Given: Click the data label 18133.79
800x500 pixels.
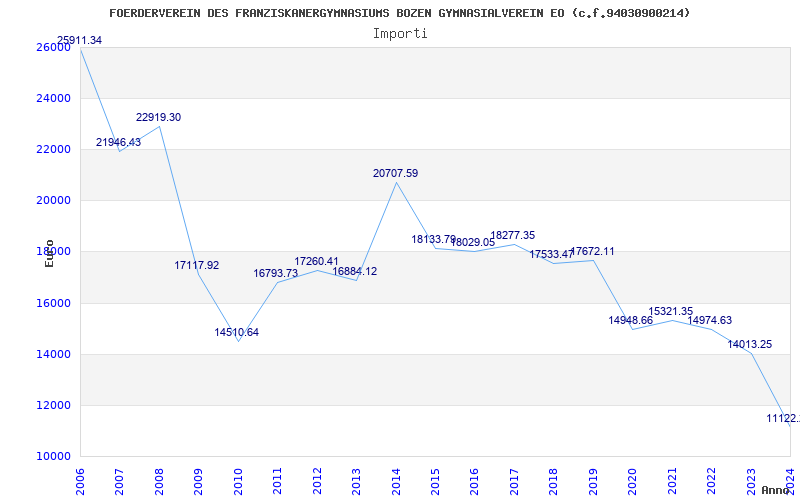Looking at the screenshot, I should coord(434,239).
